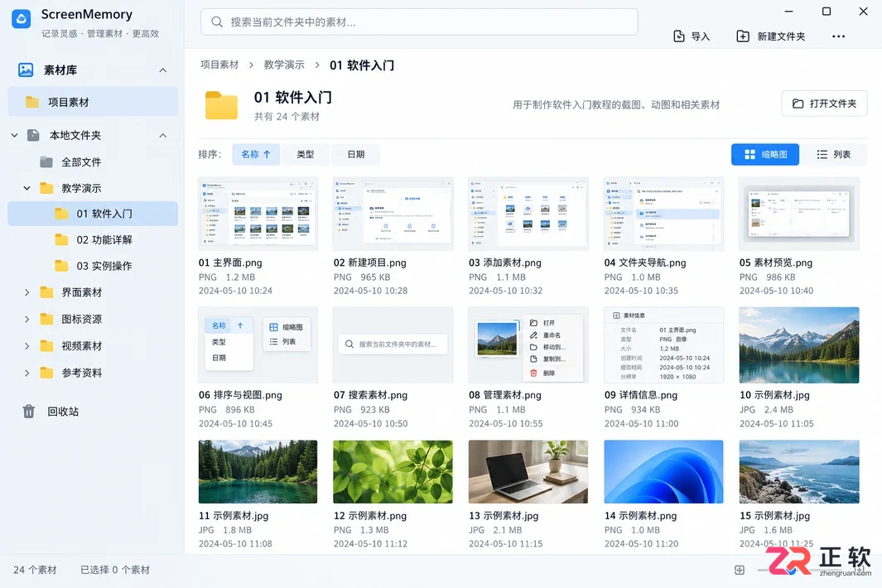Viewport: 882px width, 588px height.
Task: Click the 教学演示 folder icon in sidebar
Action: [x=46, y=188]
